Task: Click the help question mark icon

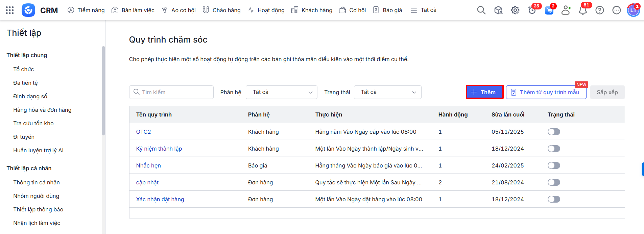Action: coord(599,10)
